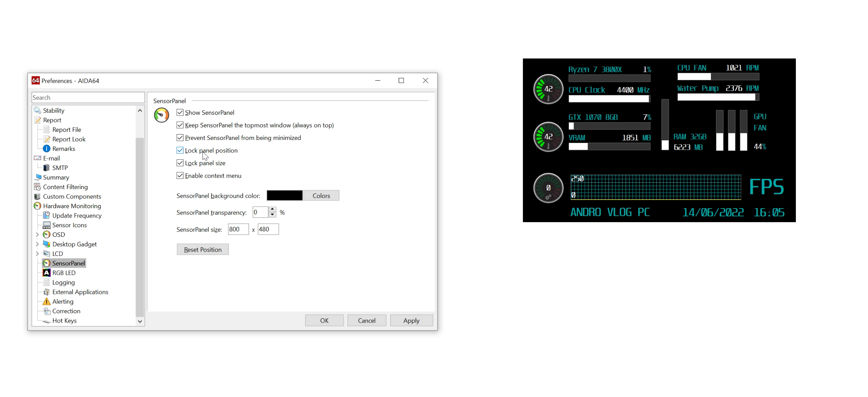Click the Summary computer icon
Viewport: 868px width, 397px height.
(37, 177)
